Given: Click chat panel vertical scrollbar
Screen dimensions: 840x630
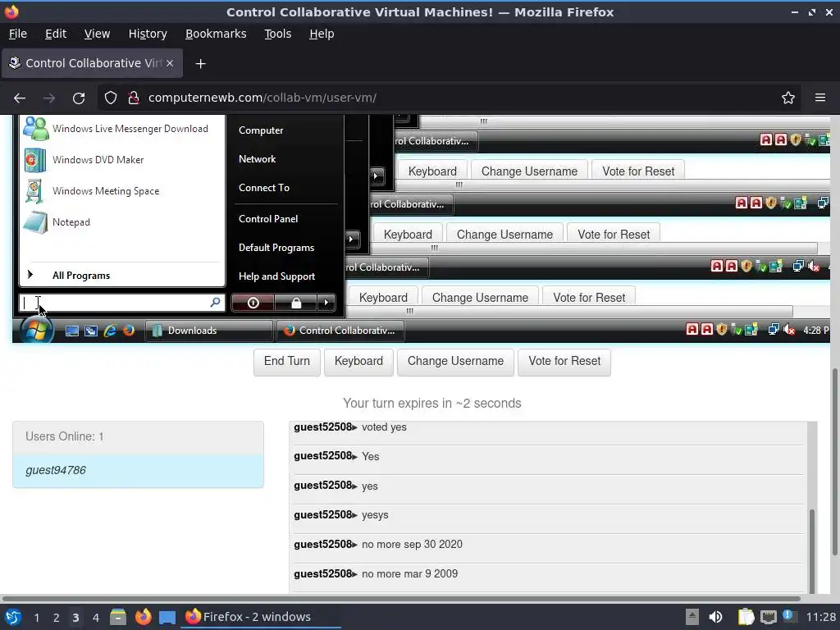Looking at the screenshot, I should point(812,550).
